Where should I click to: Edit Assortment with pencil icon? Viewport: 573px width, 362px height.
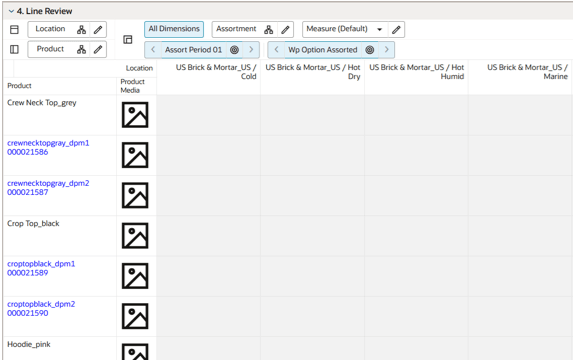click(285, 30)
